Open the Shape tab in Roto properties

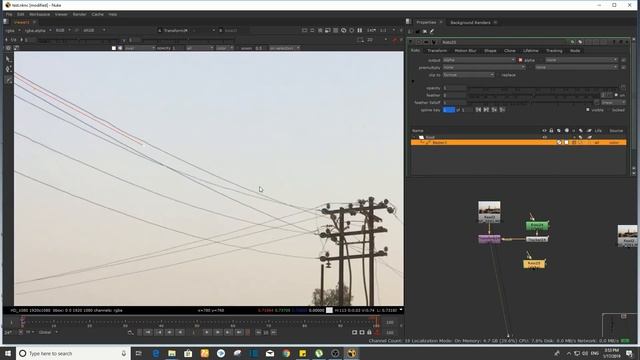490,51
